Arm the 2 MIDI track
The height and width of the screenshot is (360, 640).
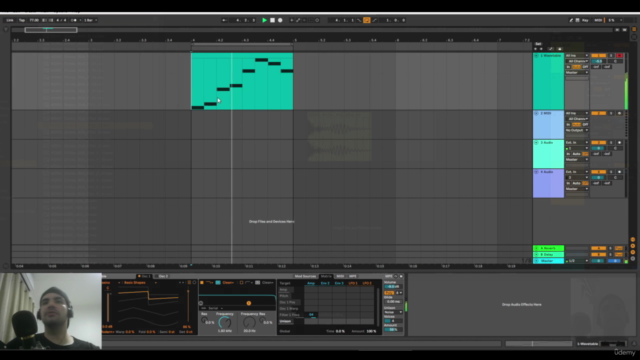pos(620,113)
